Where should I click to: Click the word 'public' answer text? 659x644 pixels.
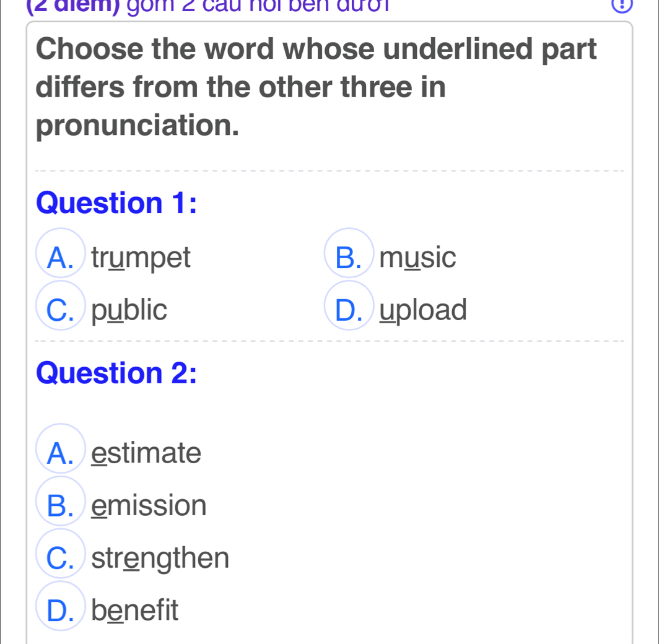(x=129, y=310)
